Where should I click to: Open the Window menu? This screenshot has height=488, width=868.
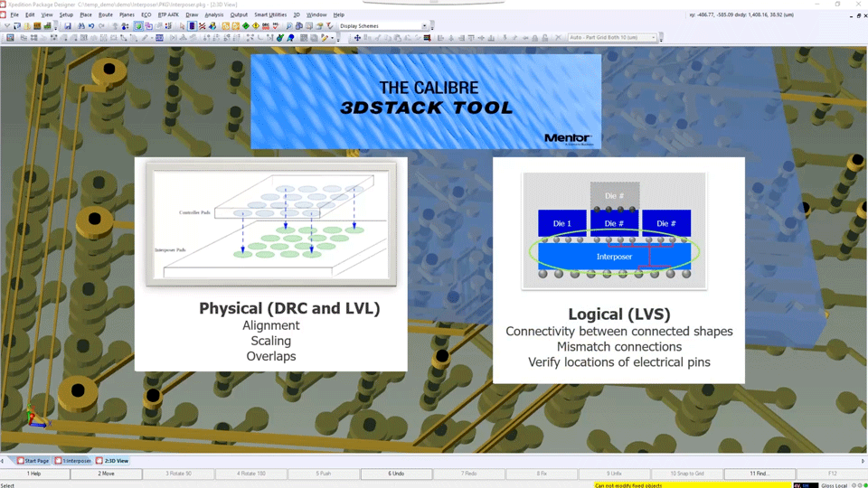[316, 15]
